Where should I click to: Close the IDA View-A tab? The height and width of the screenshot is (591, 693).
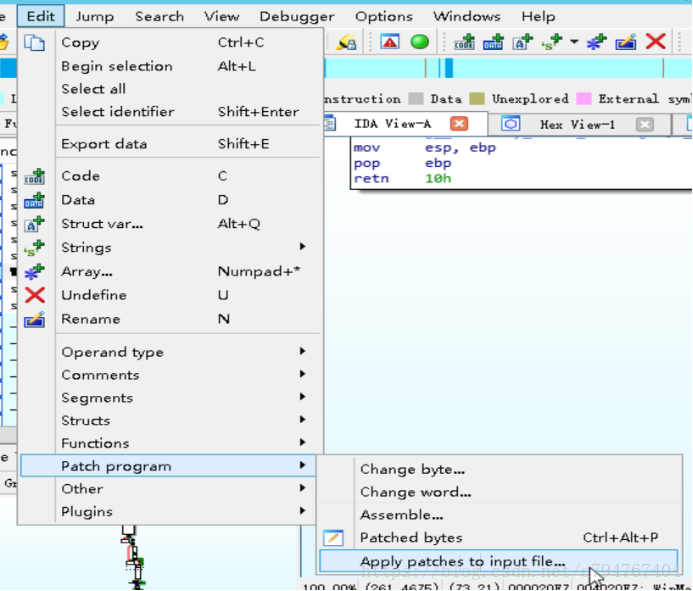pos(459,124)
